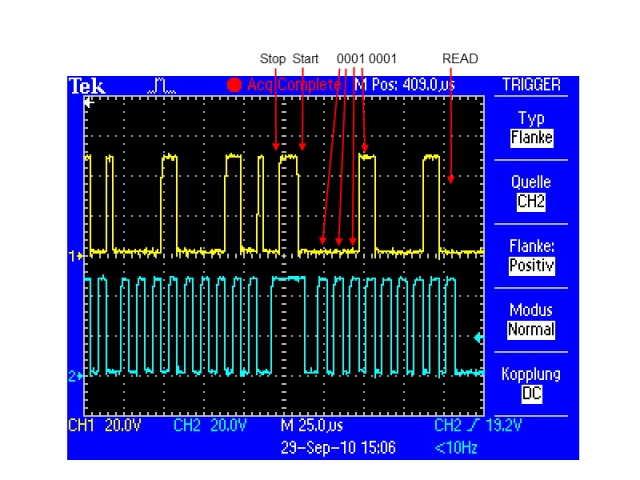Click the cyan trigger level arrow marker
Viewport: 640px width, 480px height.
coord(478,338)
